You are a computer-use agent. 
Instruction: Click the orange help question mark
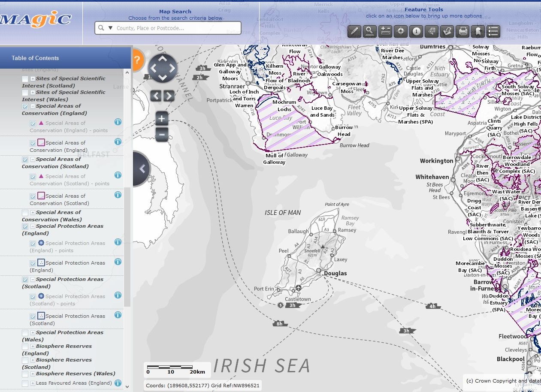point(137,59)
